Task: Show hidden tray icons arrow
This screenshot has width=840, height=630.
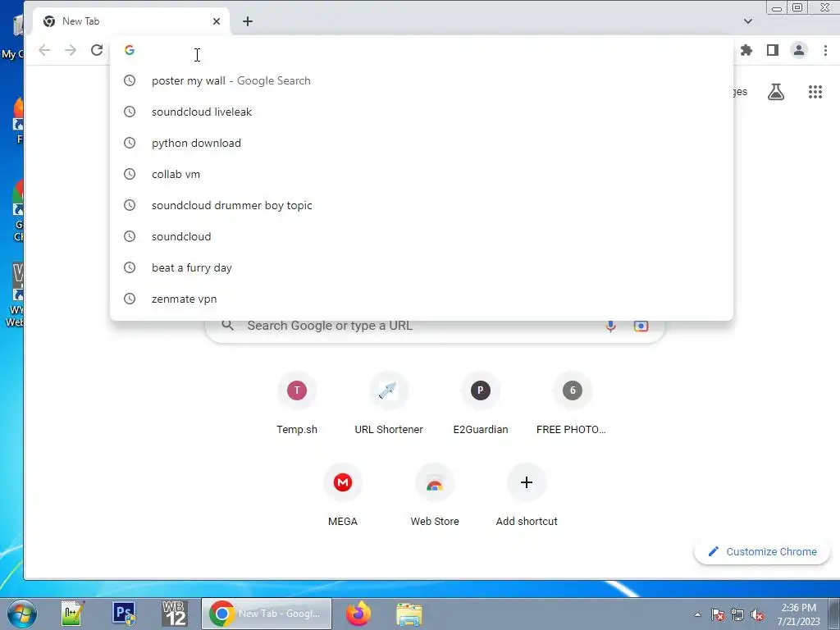Action: 697,614
